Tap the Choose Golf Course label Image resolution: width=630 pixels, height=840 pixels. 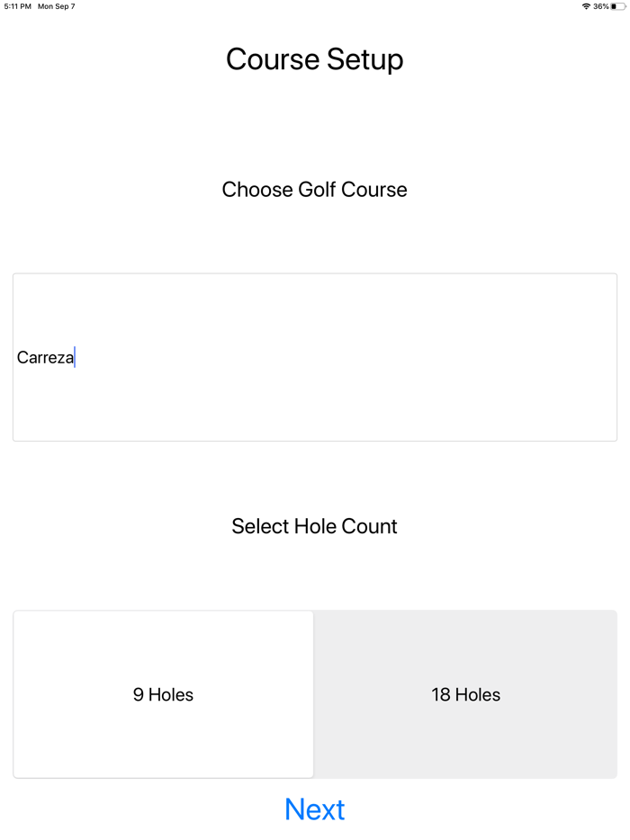coord(314,190)
